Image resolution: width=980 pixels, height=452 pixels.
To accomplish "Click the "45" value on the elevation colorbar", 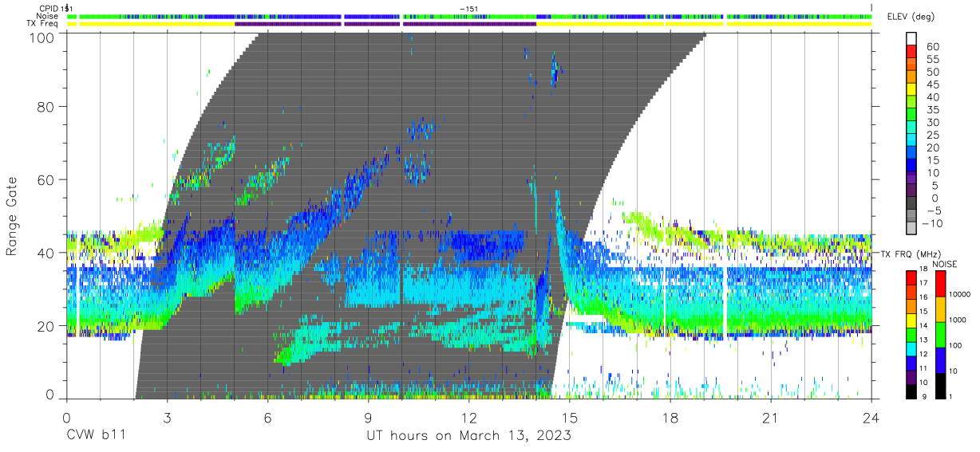I will 933,85.
